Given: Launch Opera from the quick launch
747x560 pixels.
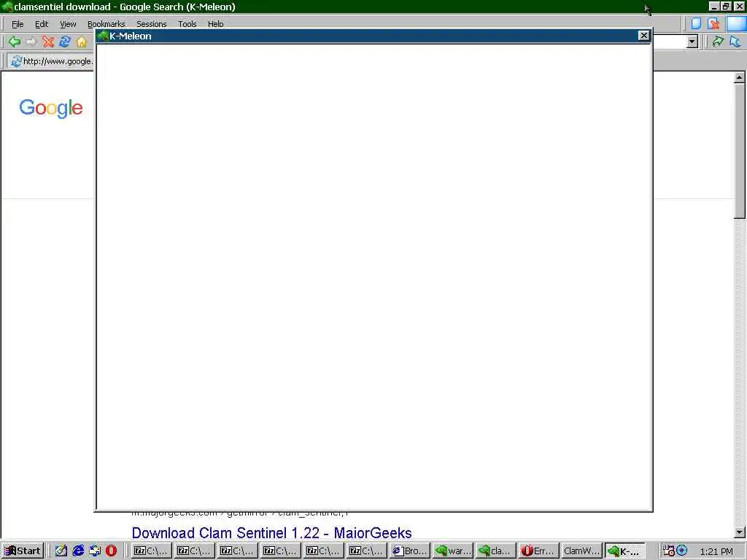Looking at the screenshot, I should (111, 551).
